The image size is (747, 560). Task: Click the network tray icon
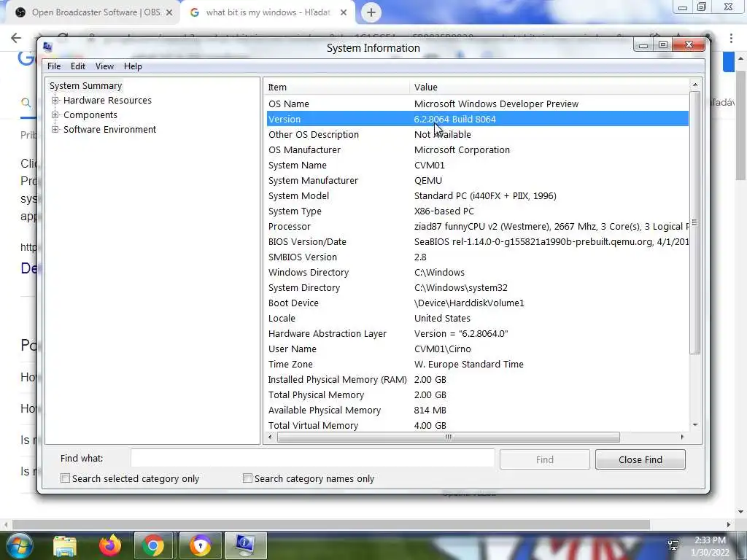click(x=673, y=545)
